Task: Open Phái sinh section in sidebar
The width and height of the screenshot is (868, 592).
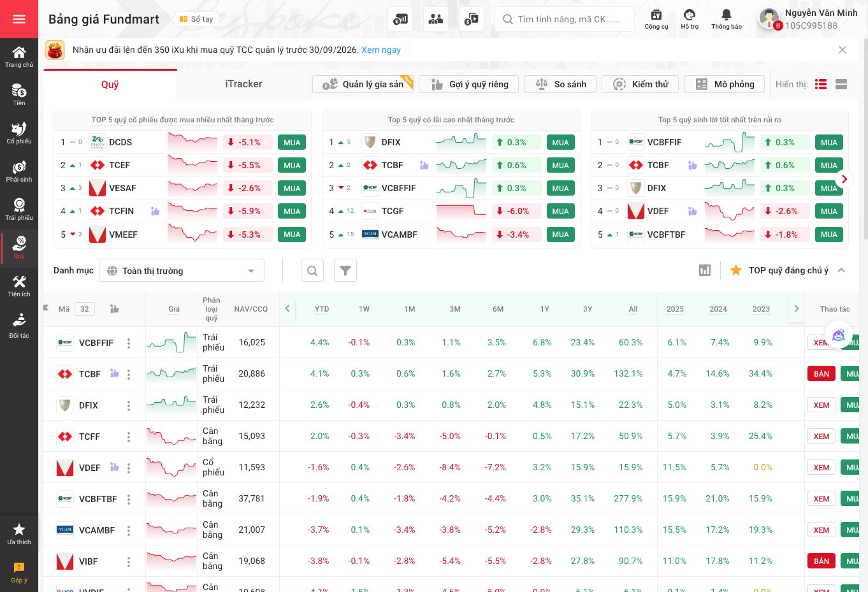Action: tap(19, 171)
